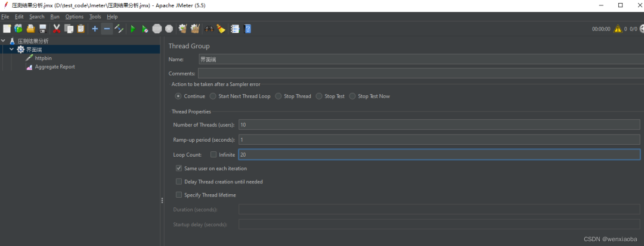Click the Comments input field

(x=421, y=73)
